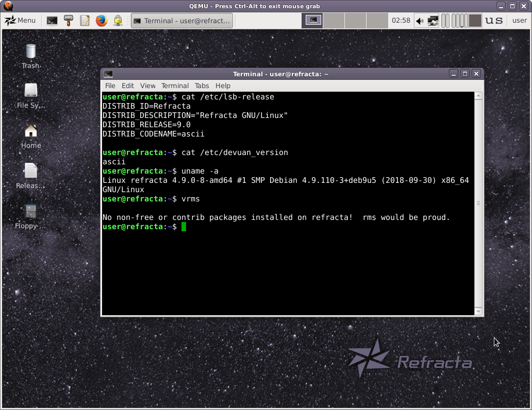Open the hammer tool panel launcher
532x410 pixels.
pyautogui.click(x=69, y=21)
